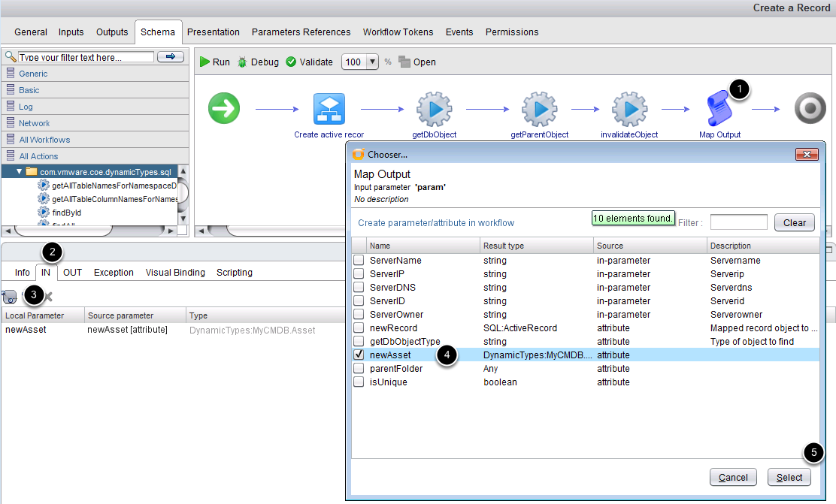This screenshot has width=836, height=504.
Task: Check the isUnique checkbox
Action: tap(359, 382)
